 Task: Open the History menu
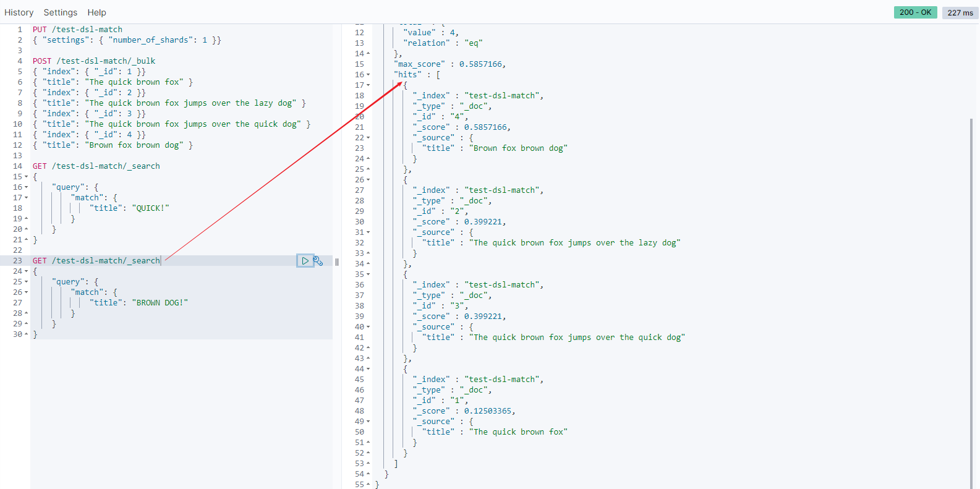19,12
